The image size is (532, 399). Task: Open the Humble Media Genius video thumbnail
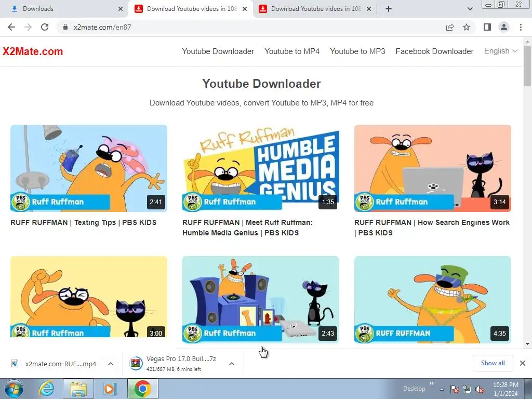(x=261, y=168)
